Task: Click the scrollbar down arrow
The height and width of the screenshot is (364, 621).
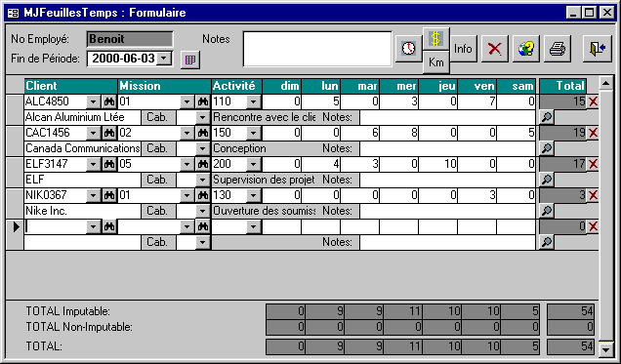Action: point(605,349)
